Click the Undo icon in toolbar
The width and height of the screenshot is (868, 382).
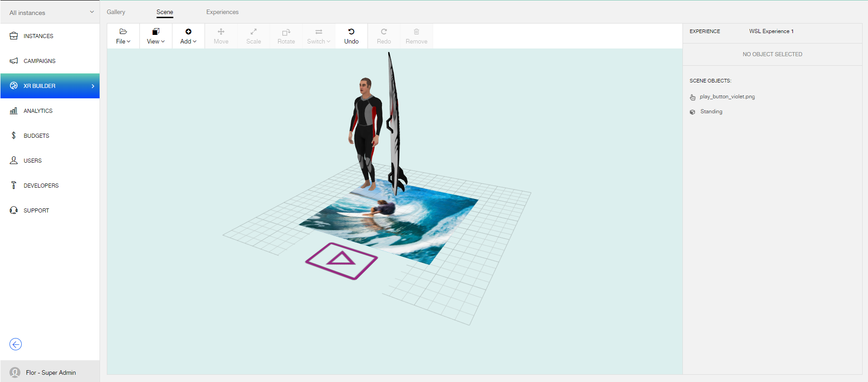[351, 32]
